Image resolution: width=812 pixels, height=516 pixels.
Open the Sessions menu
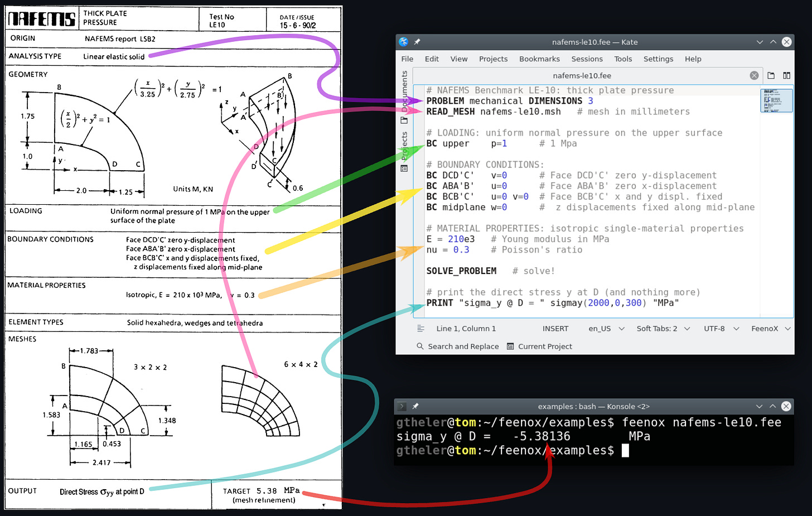[587, 59]
